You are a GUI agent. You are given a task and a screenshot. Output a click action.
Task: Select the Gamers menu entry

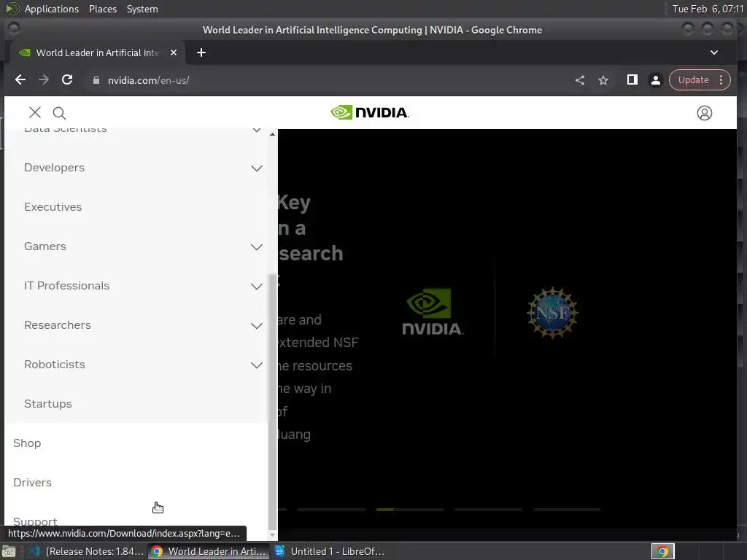(x=45, y=246)
